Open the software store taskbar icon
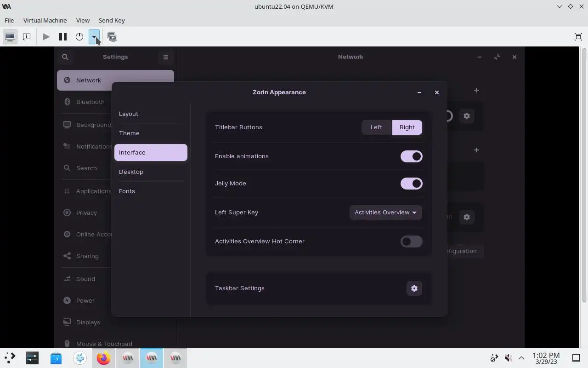This screenshot has width=588, height=368. [56, 358]
